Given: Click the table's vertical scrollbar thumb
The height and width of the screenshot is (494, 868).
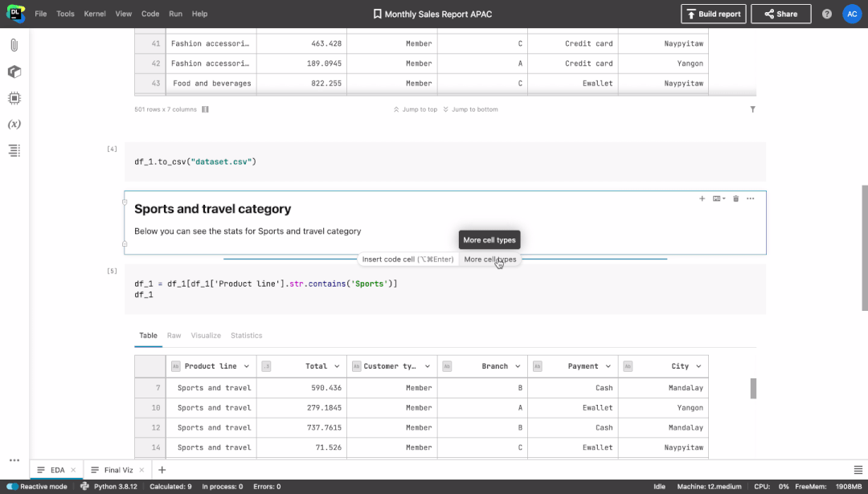Looking at the screenshot, I should pos(753,388).
